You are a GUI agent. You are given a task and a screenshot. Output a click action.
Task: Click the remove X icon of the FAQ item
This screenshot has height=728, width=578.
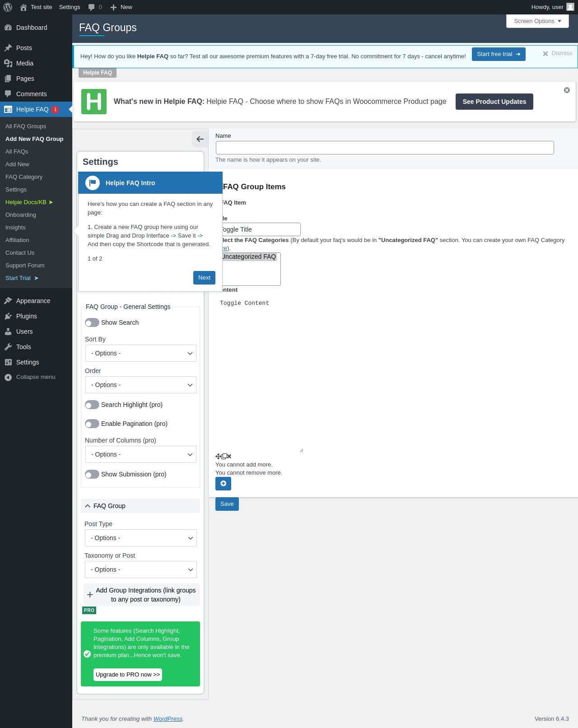[229, 457]
